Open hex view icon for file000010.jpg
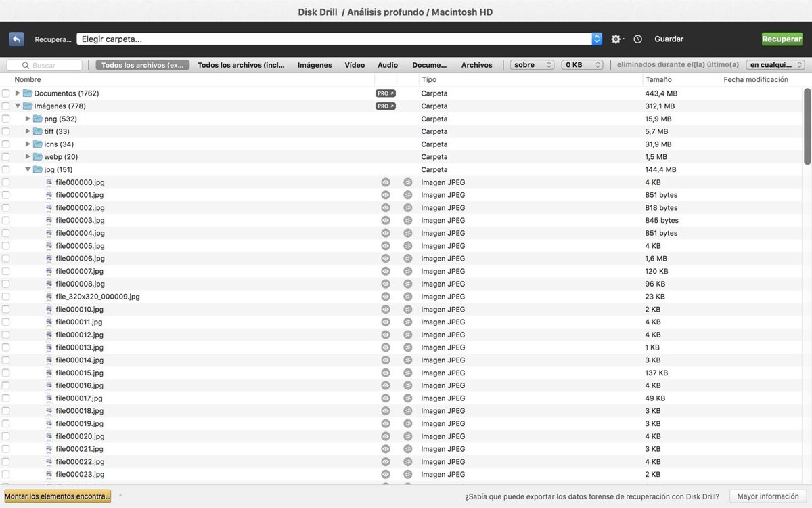Viewport: 812px width, 508px height. click(x=407, y=310)
